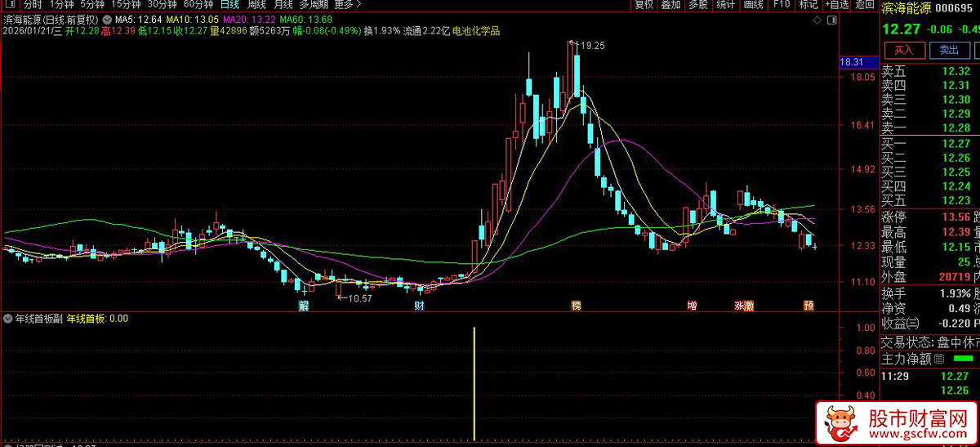Click the 增 event marker on timeline
980x447 pixels.
coord(692,306)
